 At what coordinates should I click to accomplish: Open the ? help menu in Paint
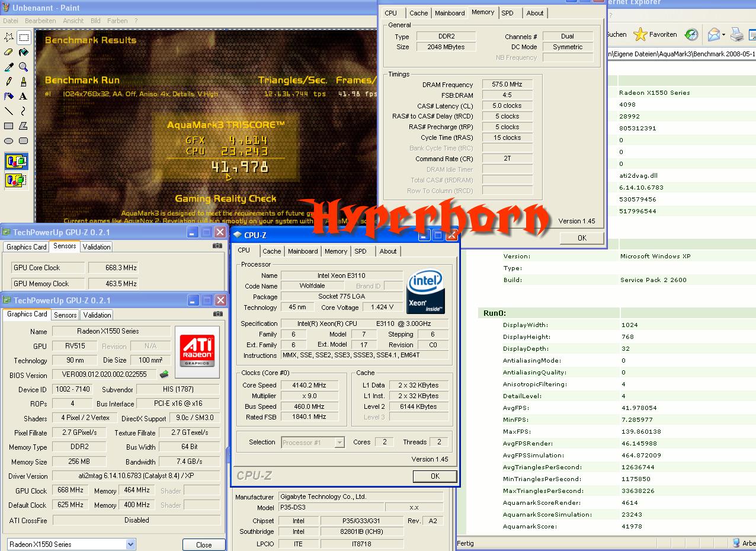coord(136,21)
